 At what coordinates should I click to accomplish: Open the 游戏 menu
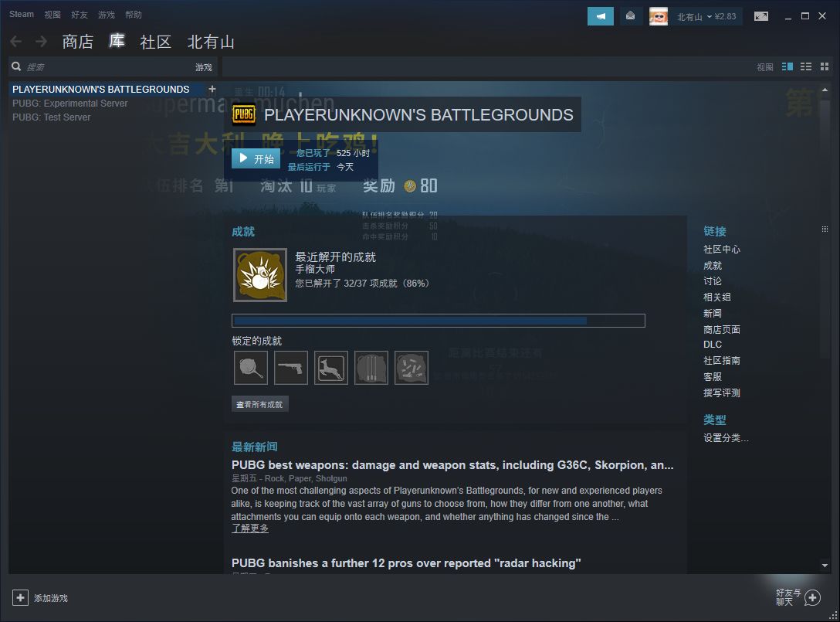click(106, 15)
